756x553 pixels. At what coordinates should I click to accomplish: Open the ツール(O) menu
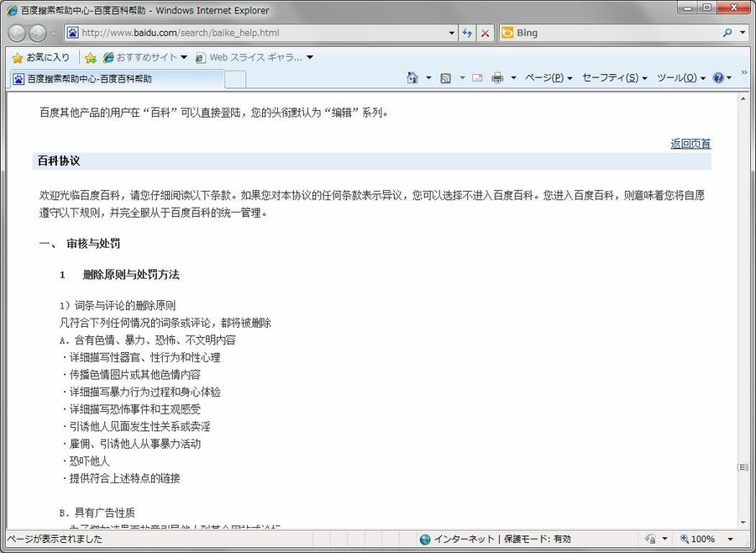pos(680,78)
